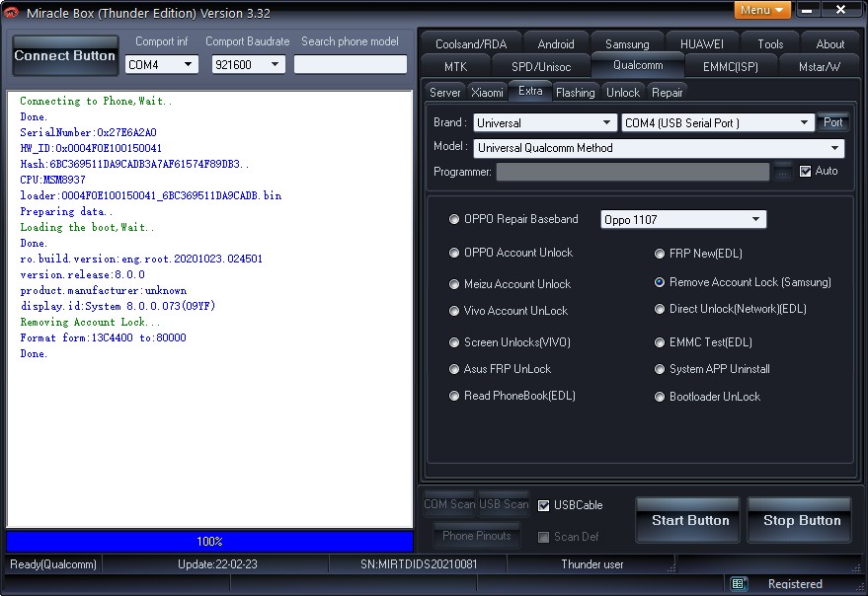Select Screen Unlocks(VIVO) radio option
Screen dimensions: 868x596
pos(454,342)
